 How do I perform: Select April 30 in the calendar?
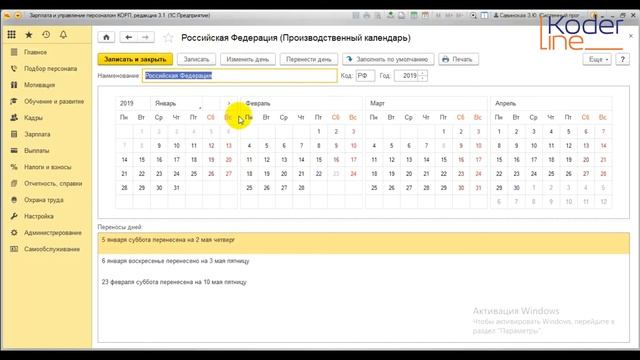click(516, 188)
